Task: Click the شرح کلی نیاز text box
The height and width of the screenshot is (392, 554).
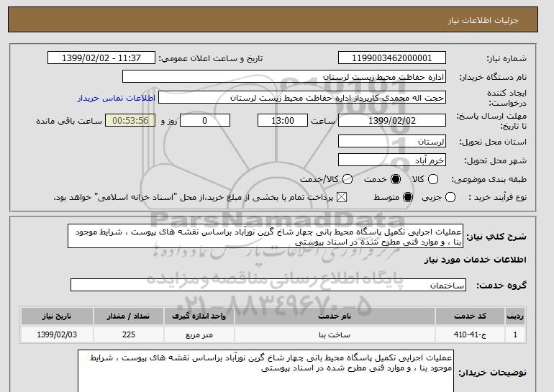Action: pyautogui.click(x=265, y=236)
